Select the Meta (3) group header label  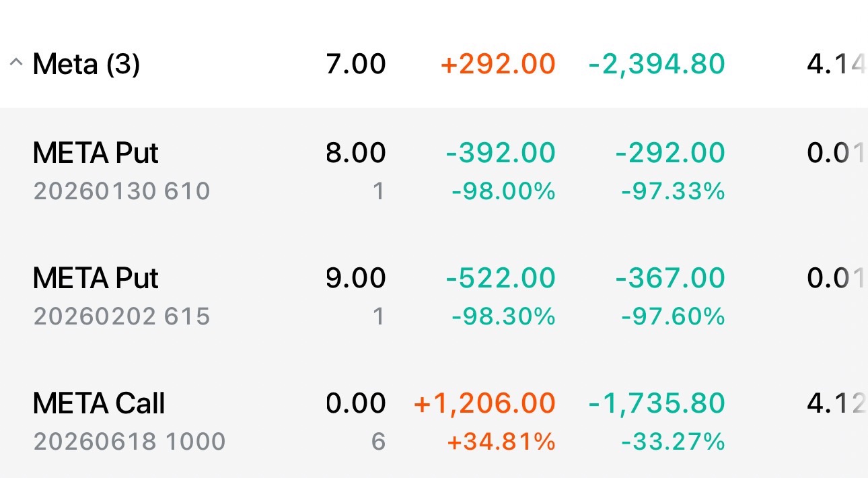(86, 65)
